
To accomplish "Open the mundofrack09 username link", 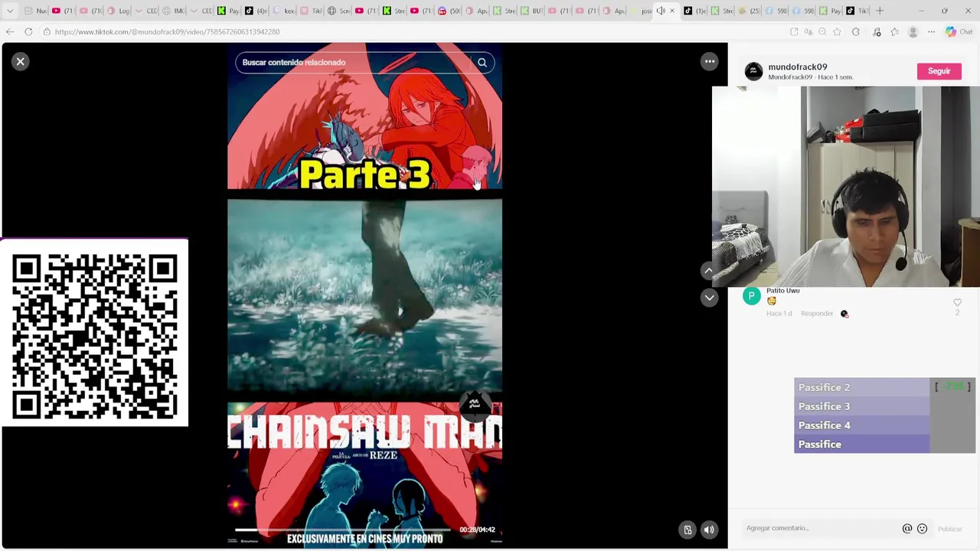I will (797, 67).
